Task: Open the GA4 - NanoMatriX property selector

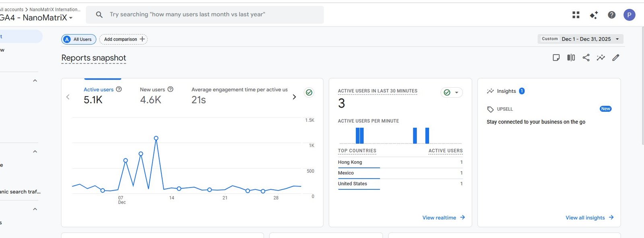Action: [36, 18]
